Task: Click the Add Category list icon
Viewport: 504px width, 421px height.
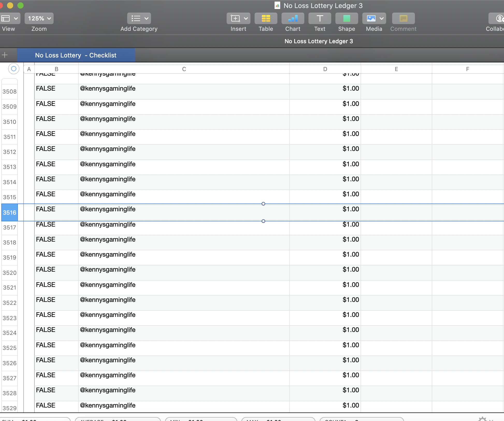Action: (x=136, y=18)
